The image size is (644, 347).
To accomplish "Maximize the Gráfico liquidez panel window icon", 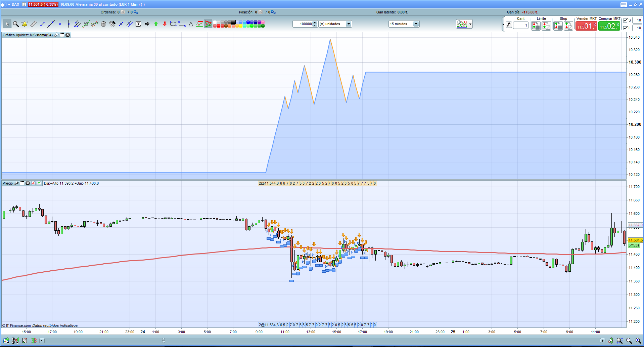I will point(62,35).
